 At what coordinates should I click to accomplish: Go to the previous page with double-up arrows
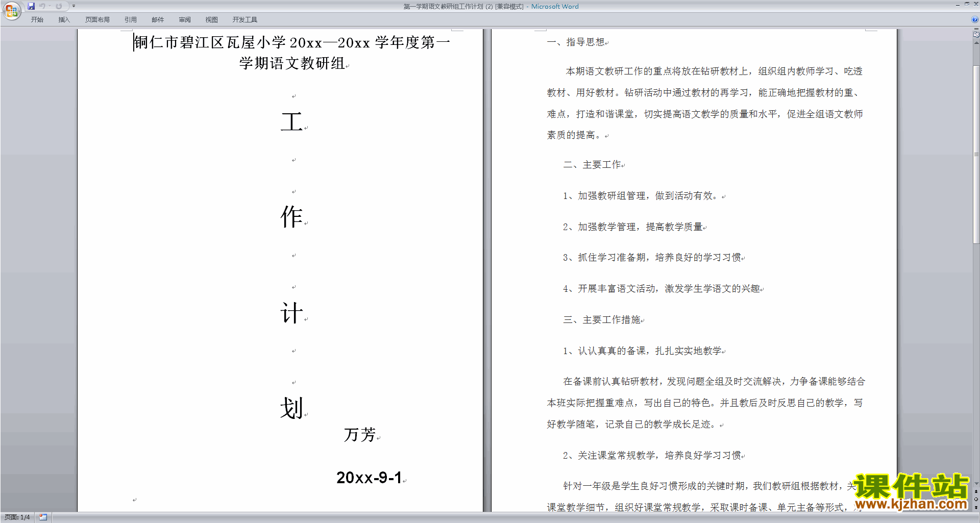point(976,491)
